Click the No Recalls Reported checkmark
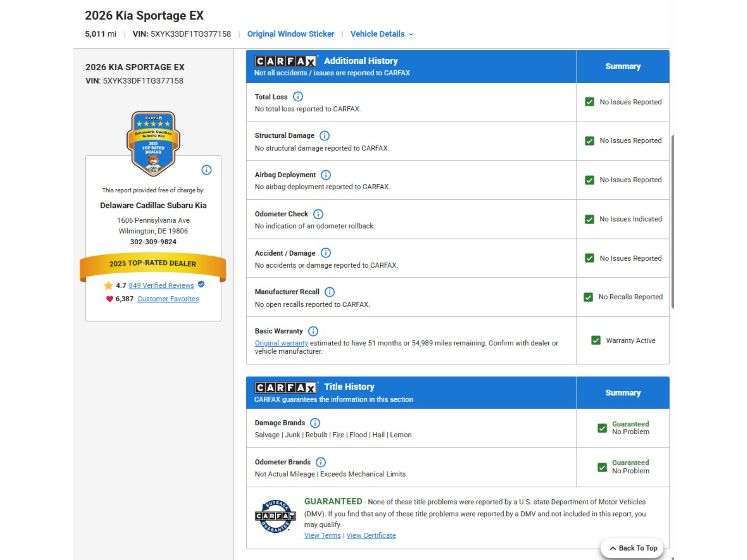 [588, 297]
